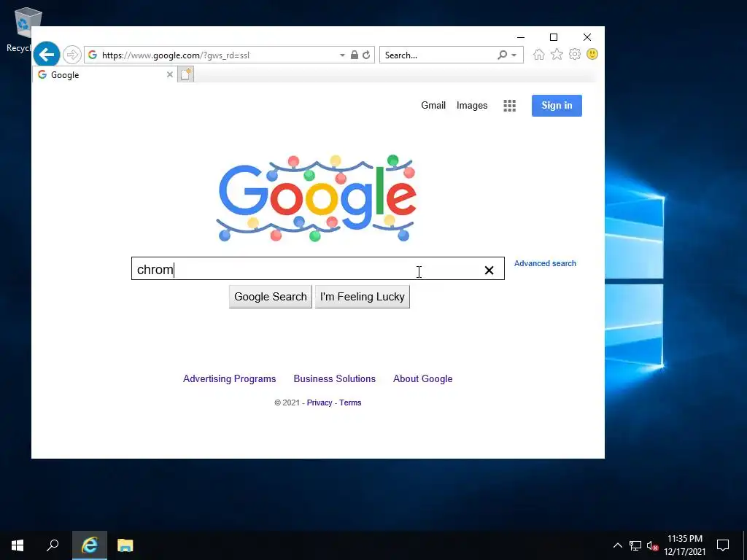This screenshot has width=747, height=560.
Task: Click the I'm Feeling Lucky button
Action: (362, 297)
